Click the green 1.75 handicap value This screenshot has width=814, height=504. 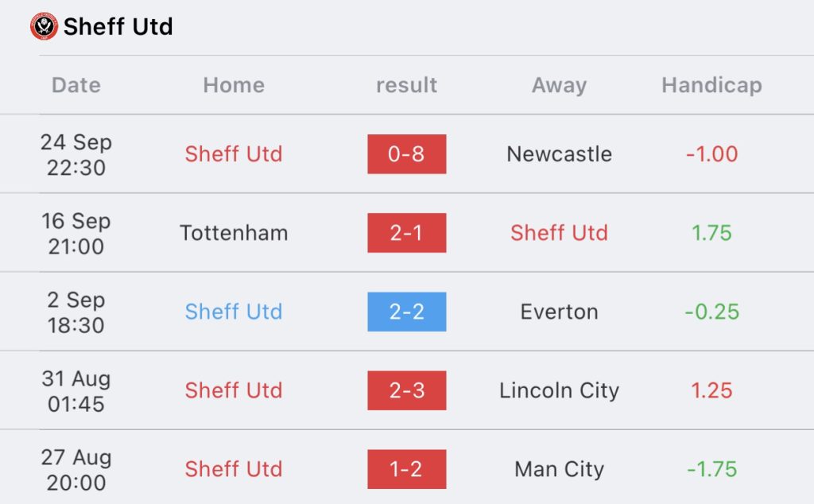[x=711, y=233]
